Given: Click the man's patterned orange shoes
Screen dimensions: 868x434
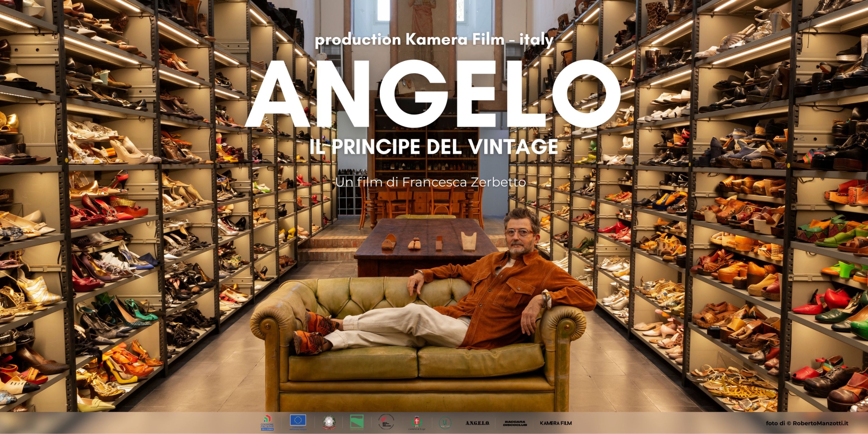Looking at the screenshot, I should coord(312,335).
